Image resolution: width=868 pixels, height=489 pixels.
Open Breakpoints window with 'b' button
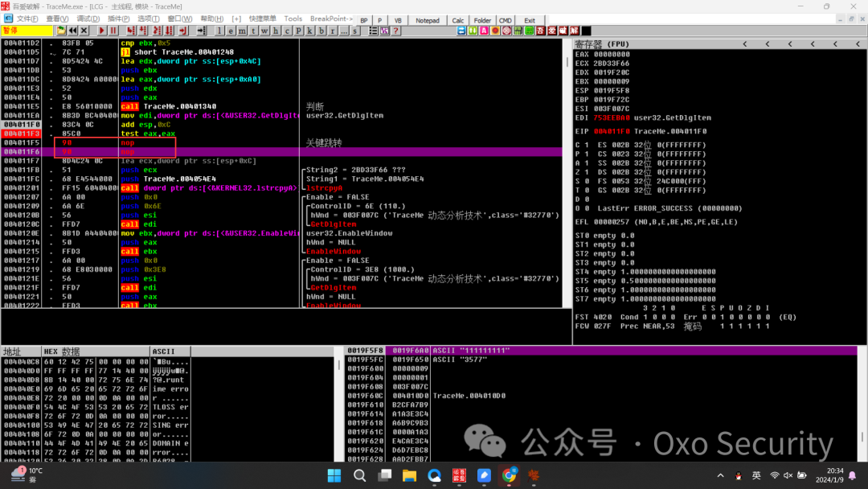pos(321,31)
